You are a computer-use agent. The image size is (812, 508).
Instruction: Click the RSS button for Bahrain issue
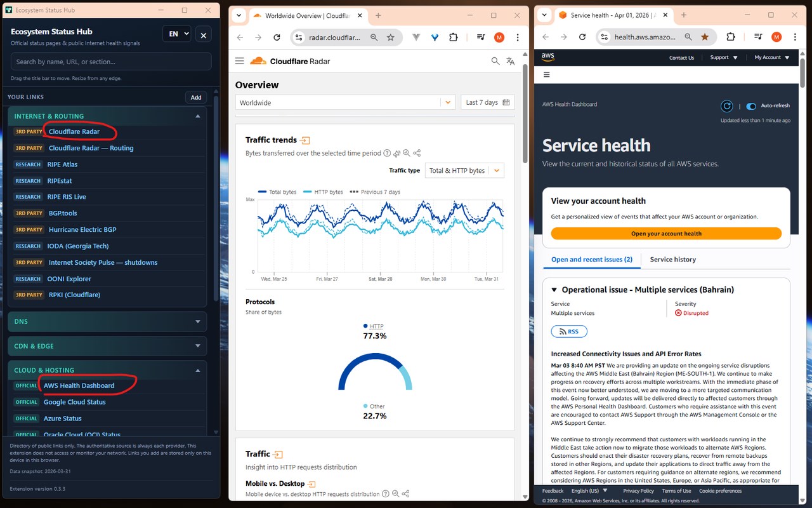click(x=569, y=331)
